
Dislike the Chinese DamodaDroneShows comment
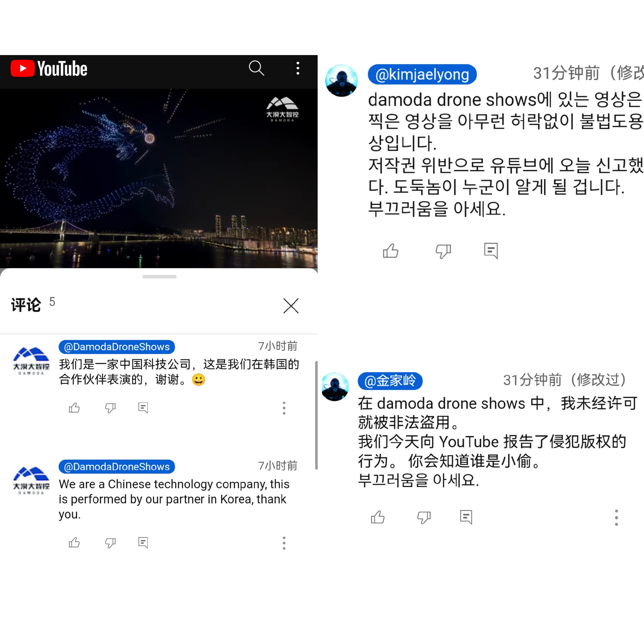pyautogui.click(x=110, y=408)
